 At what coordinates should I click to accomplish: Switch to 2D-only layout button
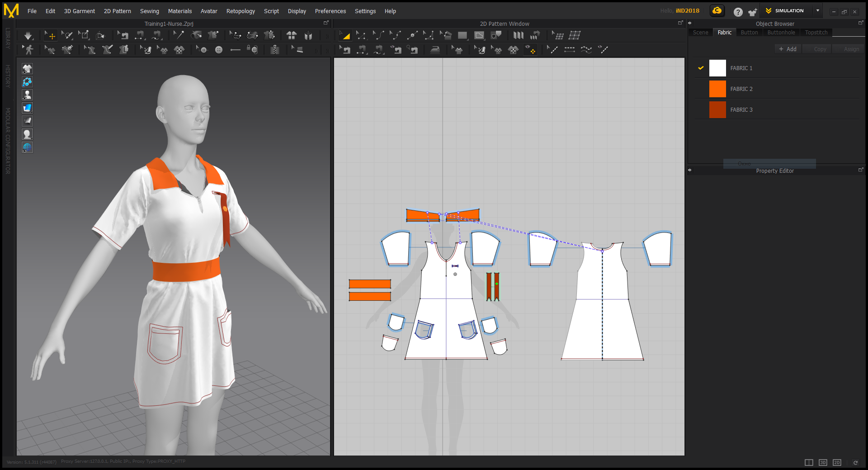837,462
